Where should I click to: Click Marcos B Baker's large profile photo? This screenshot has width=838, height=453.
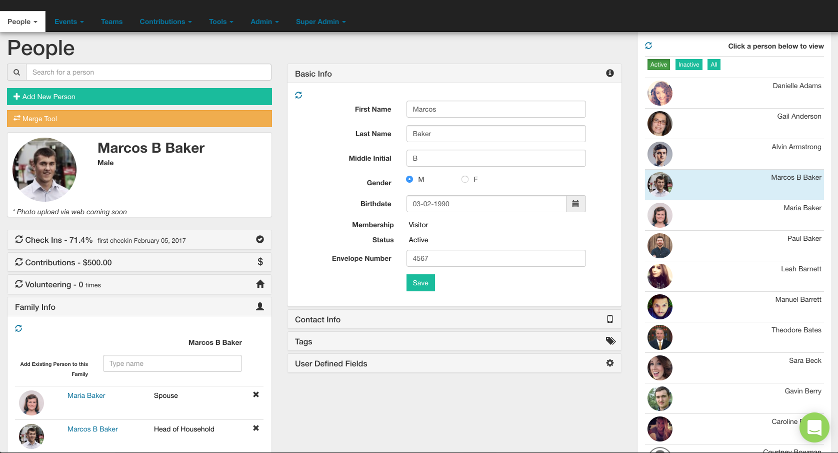click(x=44, y=170)
